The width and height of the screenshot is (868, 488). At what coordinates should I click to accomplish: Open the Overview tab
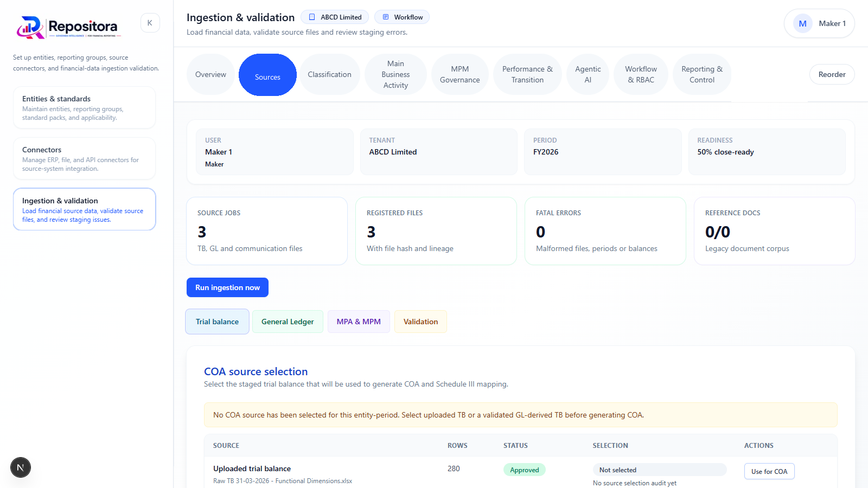tap(210, 74)
